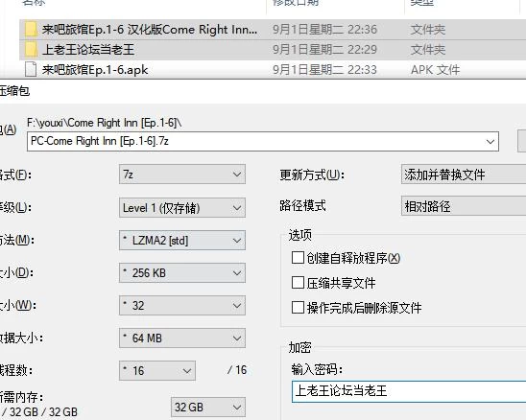Click the password field containing 上老王论坛当老王
This screenshot has width=526, height=420.
pyautogui.click(x=409, y=391)
